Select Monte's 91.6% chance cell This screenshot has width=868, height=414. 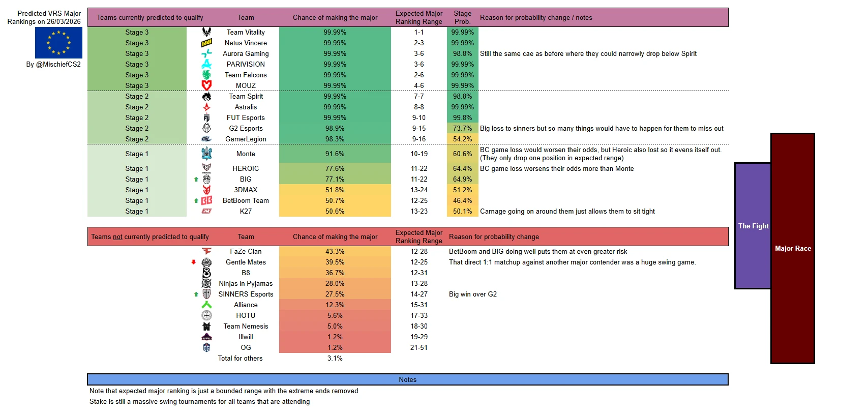(335, 154)
